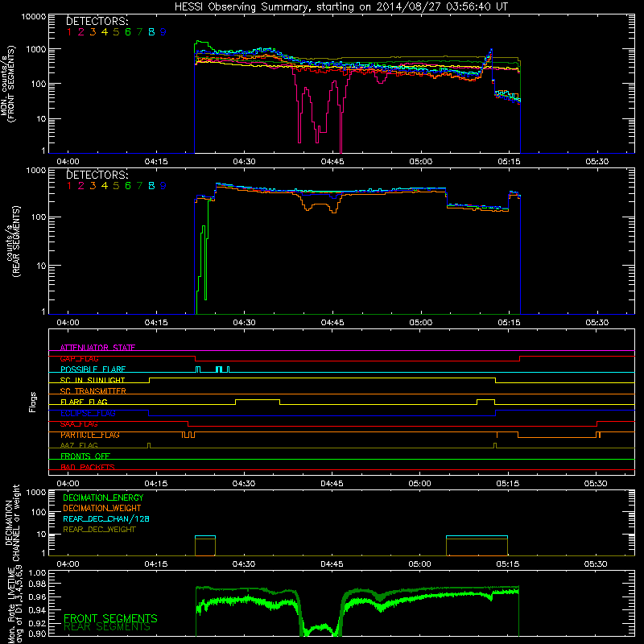Screen dimensions: 644x644
Task: Click the FRONT SEGMENTS livetime legend label
Action: click(110, 618)
